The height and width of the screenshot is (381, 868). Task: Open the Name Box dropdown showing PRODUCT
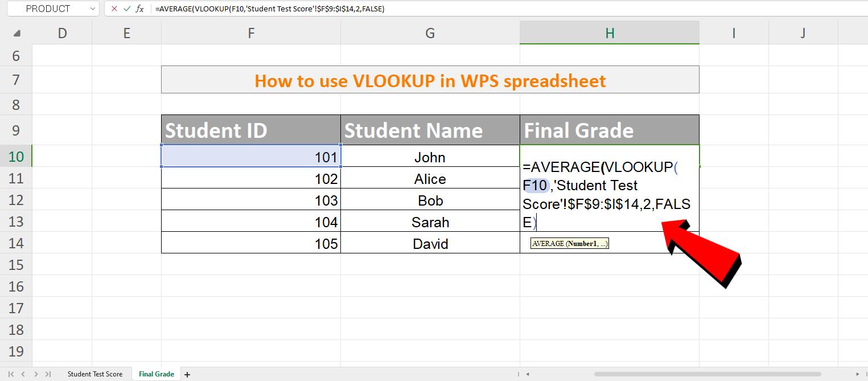pos(93,9)
